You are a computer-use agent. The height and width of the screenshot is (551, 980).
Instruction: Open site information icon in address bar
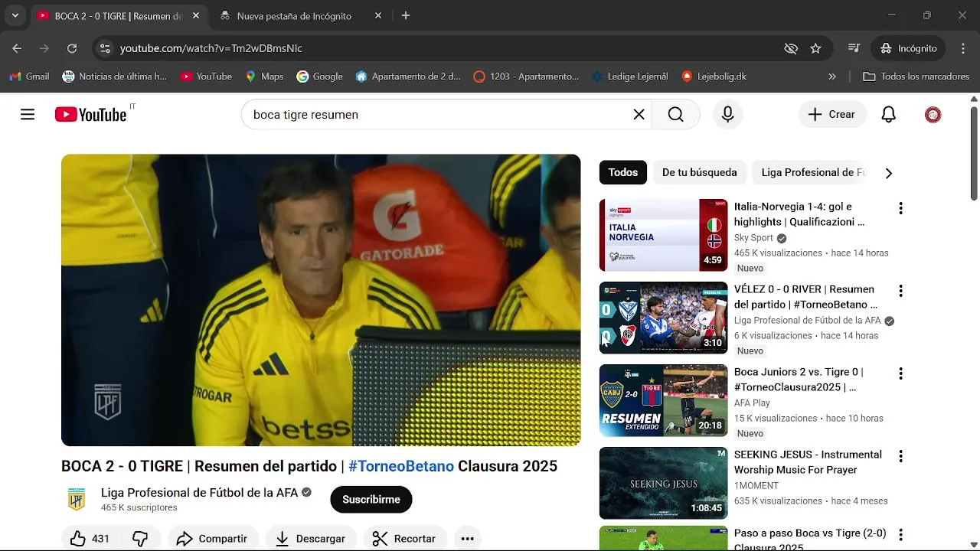click(105, 48)
